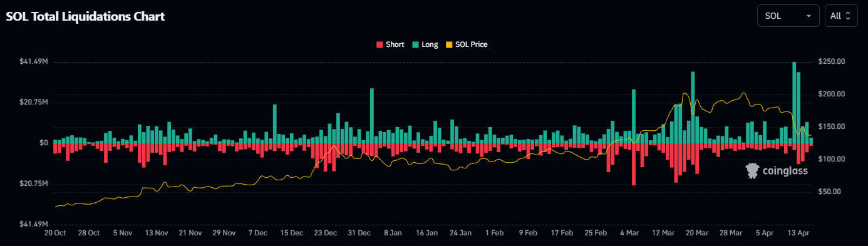Open the All time range selector
This screenshot has height=246, width=868.
coord(840,16)
